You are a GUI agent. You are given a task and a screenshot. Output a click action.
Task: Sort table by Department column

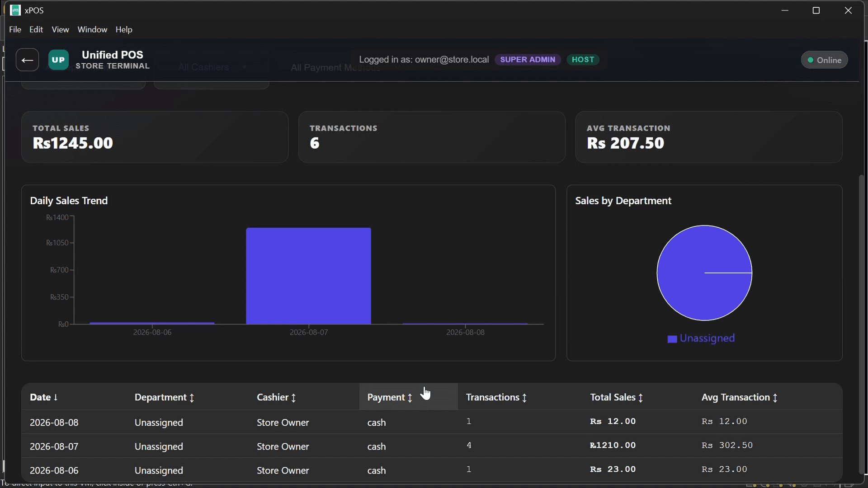coord(165,397)
